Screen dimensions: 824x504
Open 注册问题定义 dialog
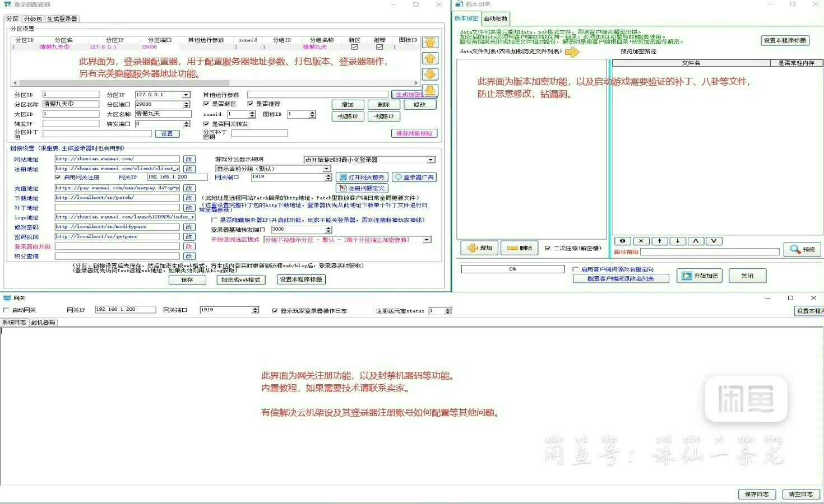(x=362, y=188)
